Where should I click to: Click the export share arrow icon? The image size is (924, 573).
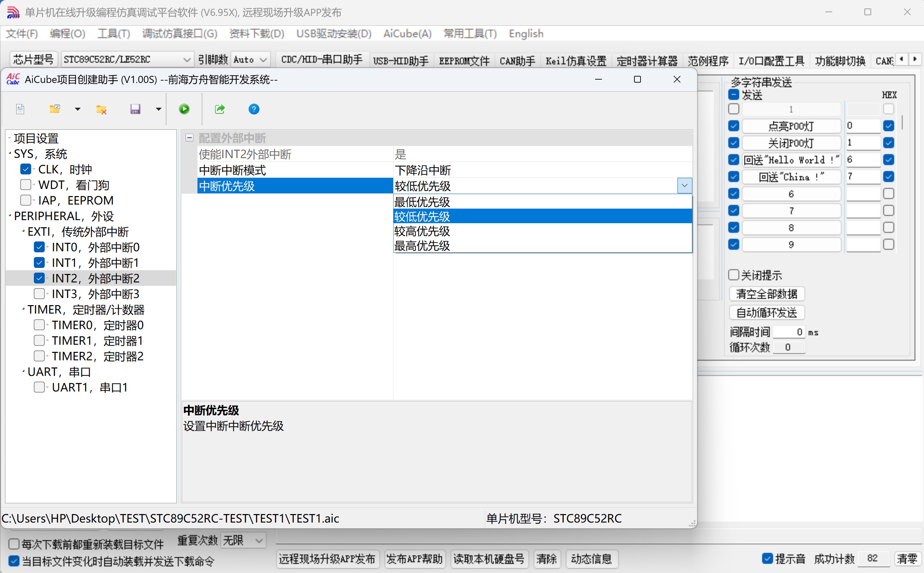[x=220, y=109]
